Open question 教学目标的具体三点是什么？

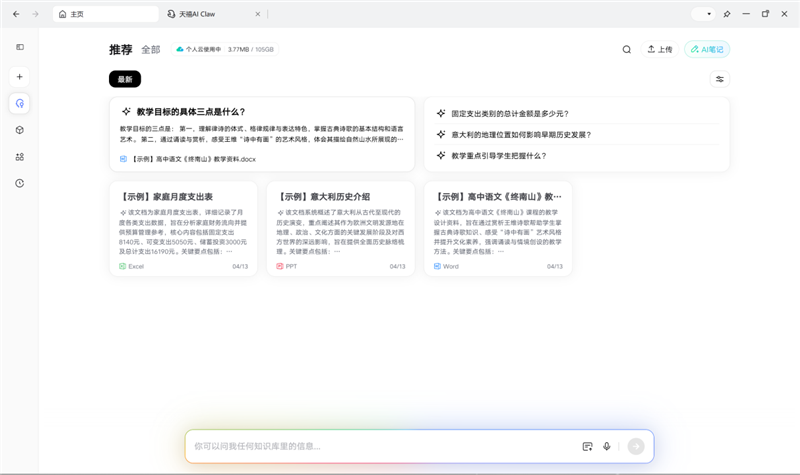click(191, 112)
